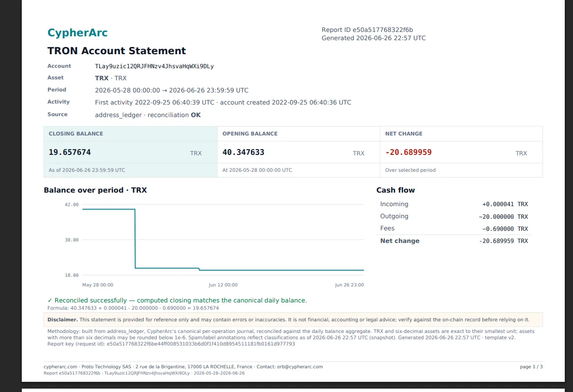Select the Report key request id line
Image resolution: width=573 pixels, height=392 pixels.
tap(171, 344)
